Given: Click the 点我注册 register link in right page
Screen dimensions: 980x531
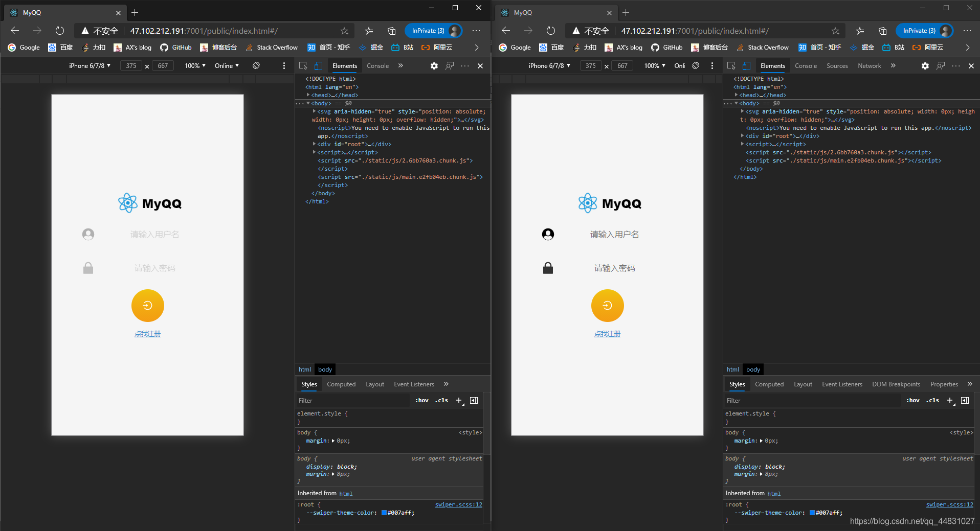Looking at the screenshot, I should (608, 334).
